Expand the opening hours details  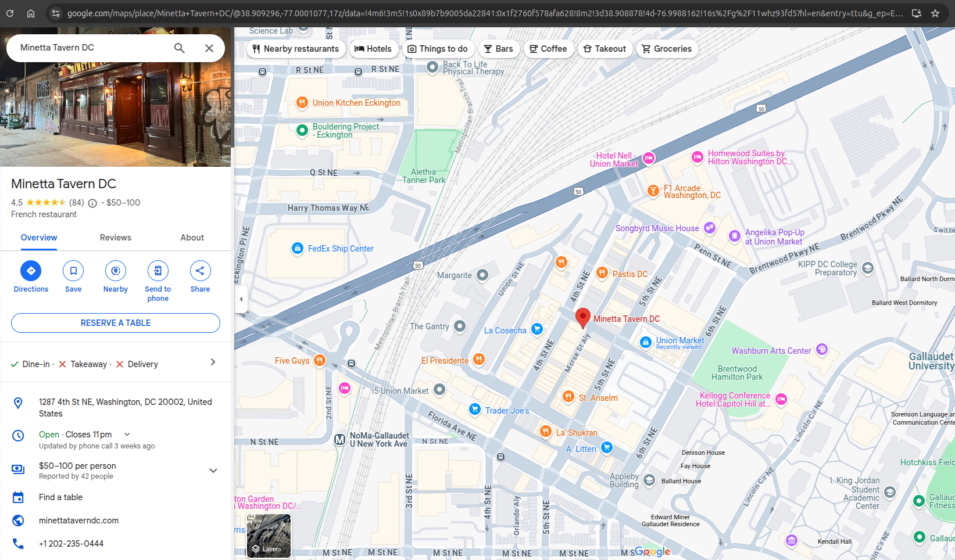point(127,434)
